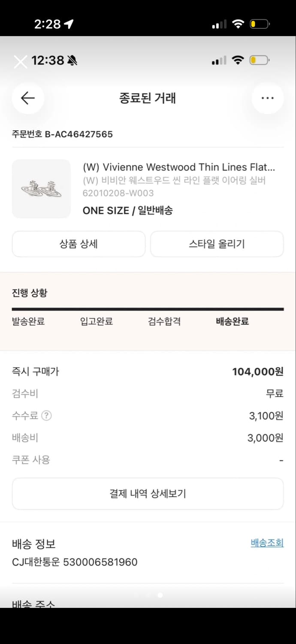Image resolution: width=296 pixels, height=644 pixels.
Task: Open the ellipsis more-options menu
Action: 268,98
